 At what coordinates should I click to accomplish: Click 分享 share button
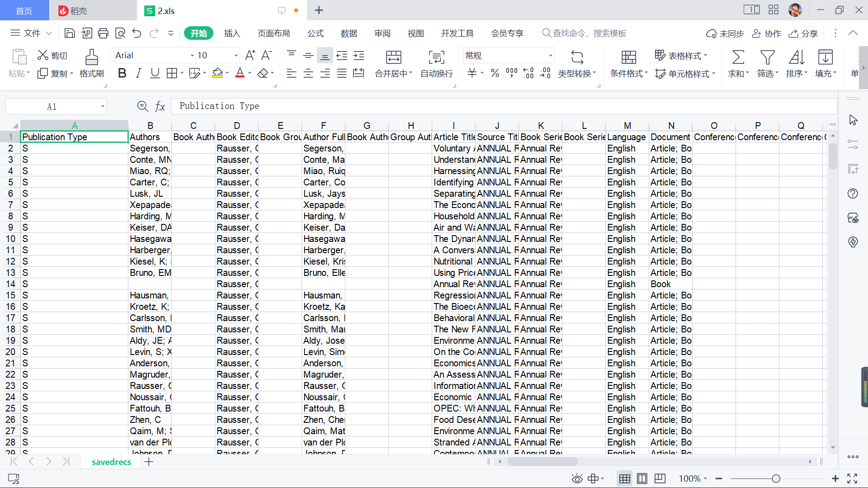tap(803, 33)
